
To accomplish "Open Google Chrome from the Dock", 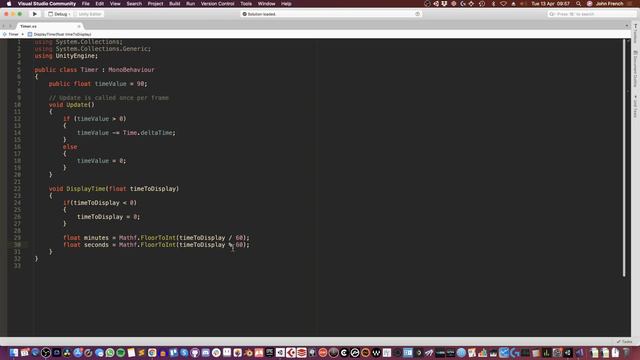I will point(152,353).
